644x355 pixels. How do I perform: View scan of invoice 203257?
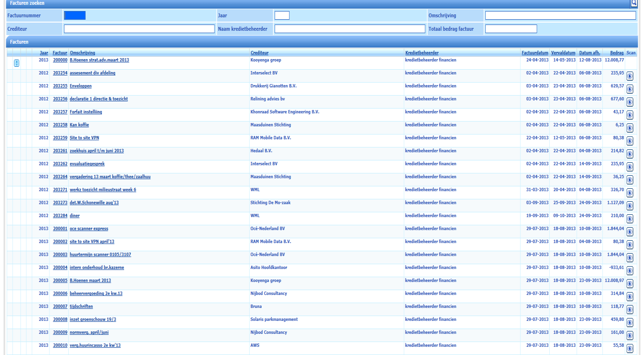pyautogui.click(x=630, y=115)
